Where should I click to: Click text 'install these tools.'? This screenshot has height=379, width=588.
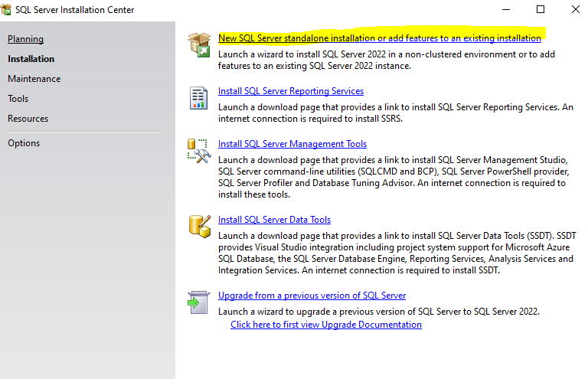254,194
